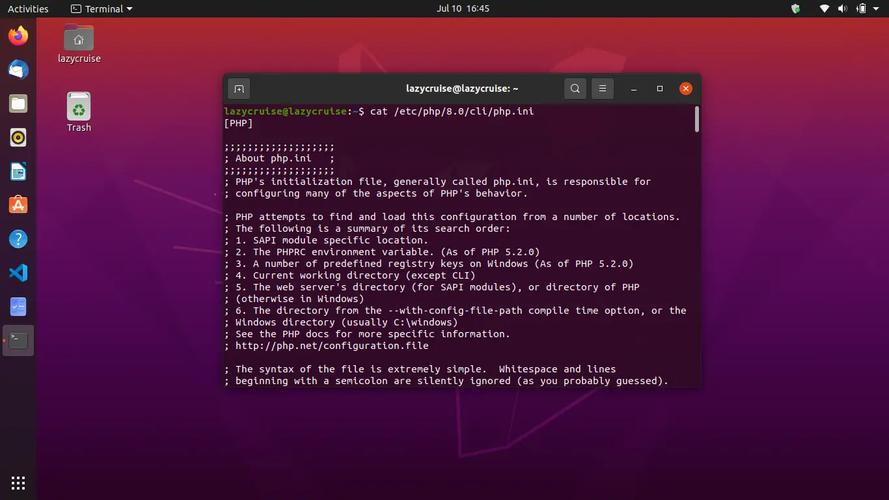Open a new terminal tab button

click(x=239, y=89)
